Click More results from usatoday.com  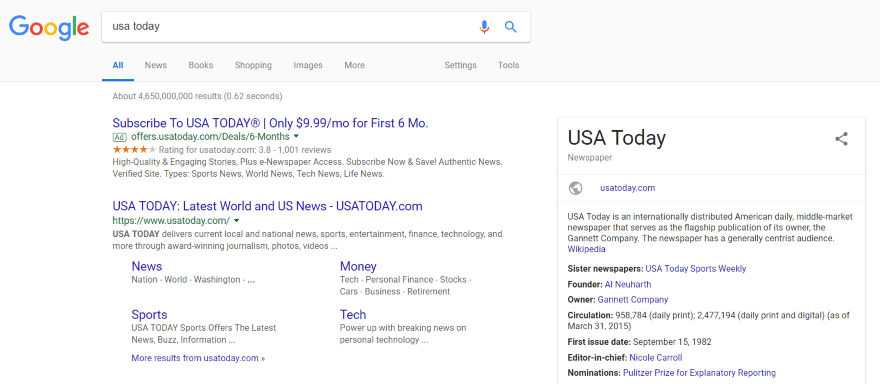198,358
